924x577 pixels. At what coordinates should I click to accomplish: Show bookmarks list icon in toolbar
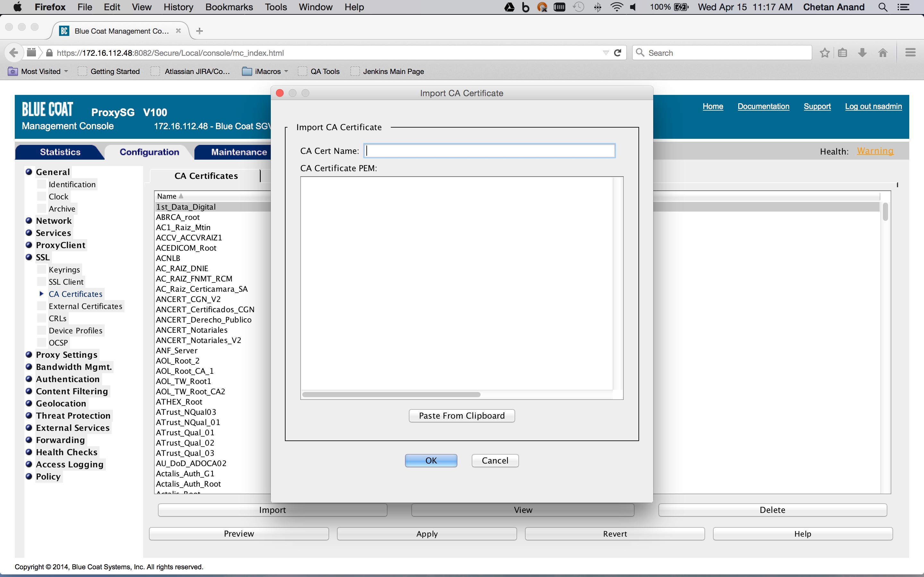click(x=843, y=53)
